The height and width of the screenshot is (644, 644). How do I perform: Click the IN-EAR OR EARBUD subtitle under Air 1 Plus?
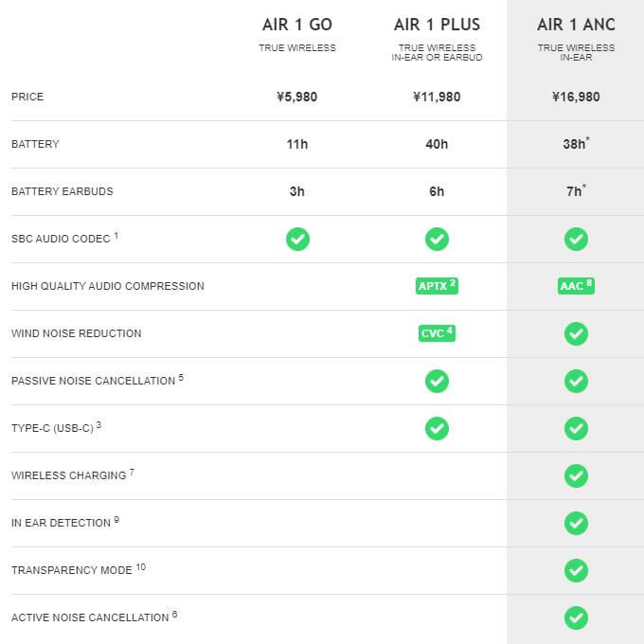437,58
